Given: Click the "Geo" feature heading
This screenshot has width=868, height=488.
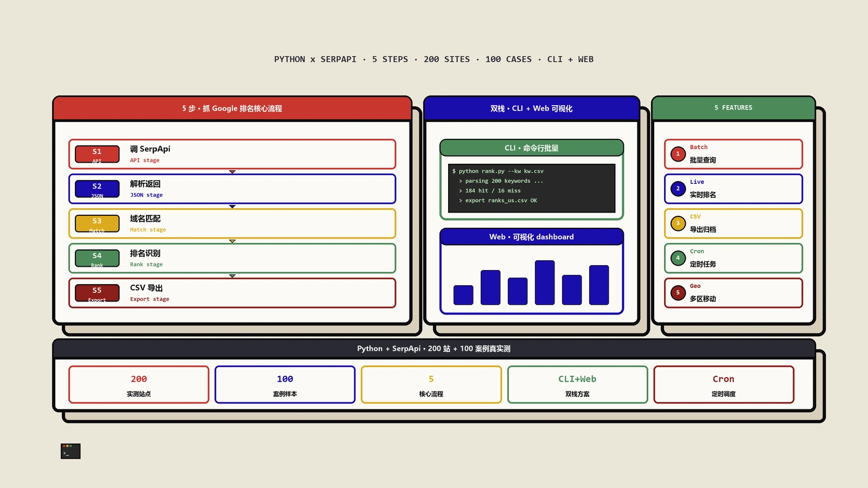Looking at the screenshot, I should (695, 286).
